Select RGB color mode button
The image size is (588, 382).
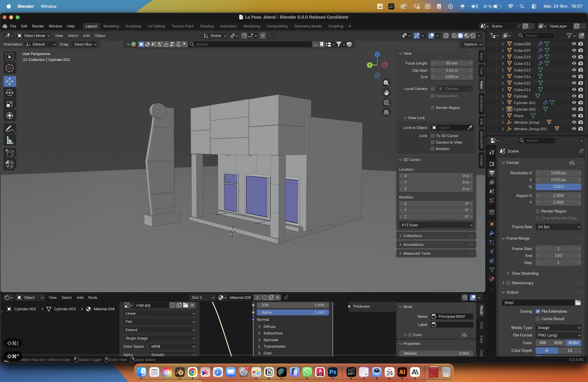tap(558, 343)
